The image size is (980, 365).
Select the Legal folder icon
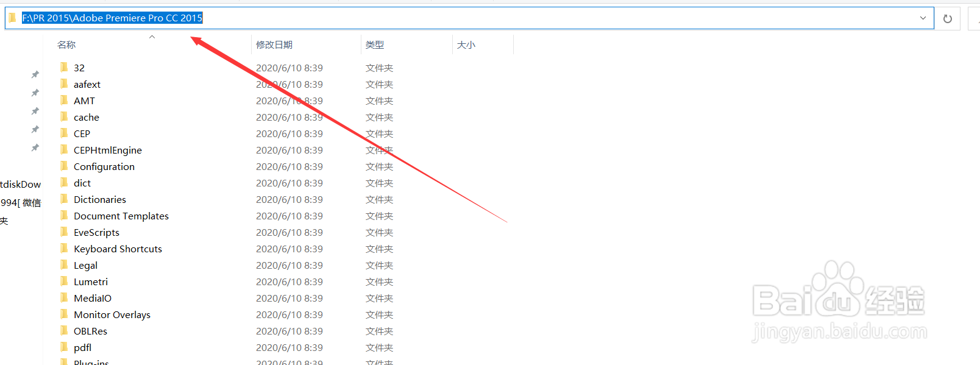click(x=64, y=264)
